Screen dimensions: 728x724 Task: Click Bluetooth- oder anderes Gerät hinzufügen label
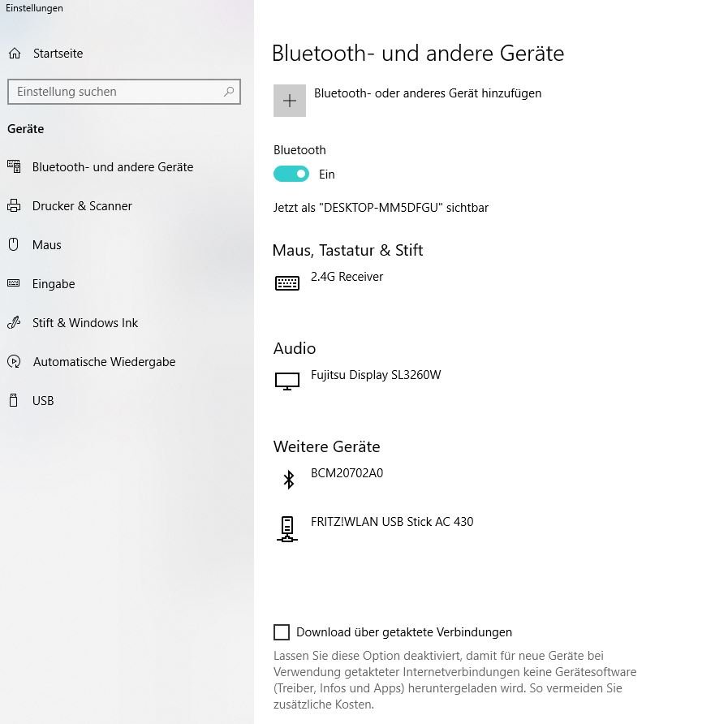coord(428,93)
